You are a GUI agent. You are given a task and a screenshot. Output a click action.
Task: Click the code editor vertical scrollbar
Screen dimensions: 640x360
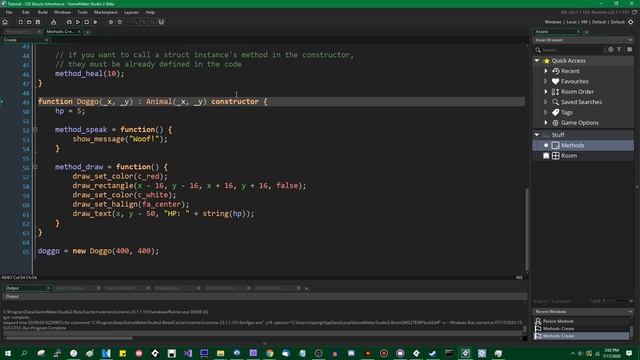tap(527, 229)
